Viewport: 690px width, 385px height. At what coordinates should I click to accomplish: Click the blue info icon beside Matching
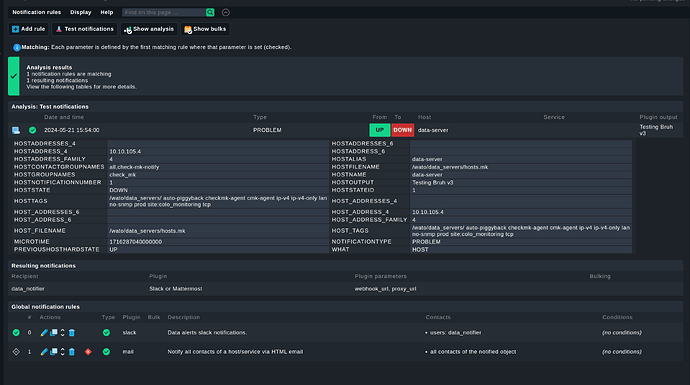click(x=17, y=48)
